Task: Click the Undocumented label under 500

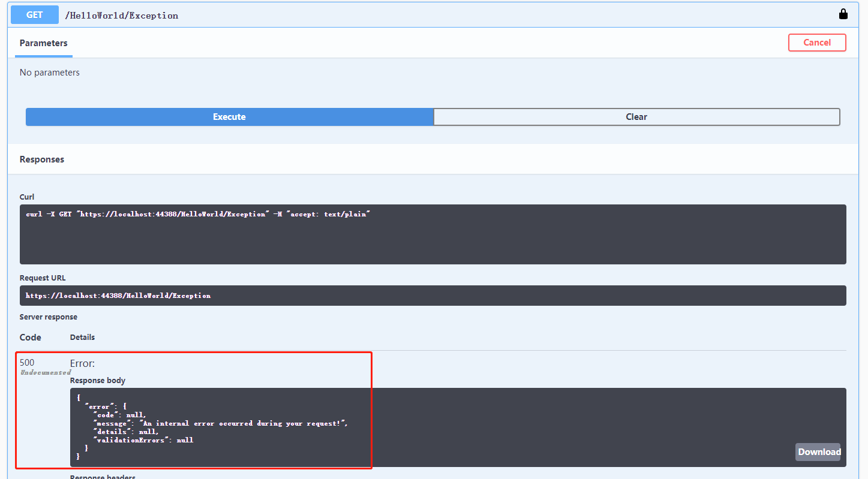Action: click(x=46, y=372)
